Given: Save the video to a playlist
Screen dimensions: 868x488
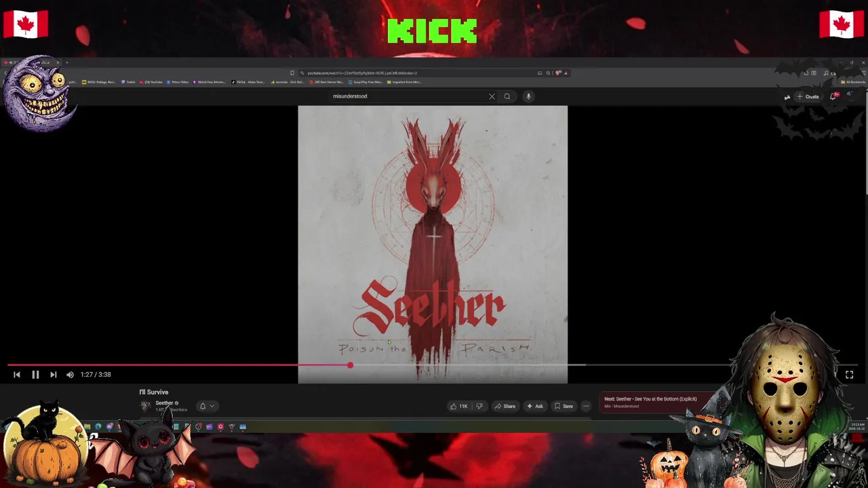Looking at the screenshot, I should tap(564, 406).
